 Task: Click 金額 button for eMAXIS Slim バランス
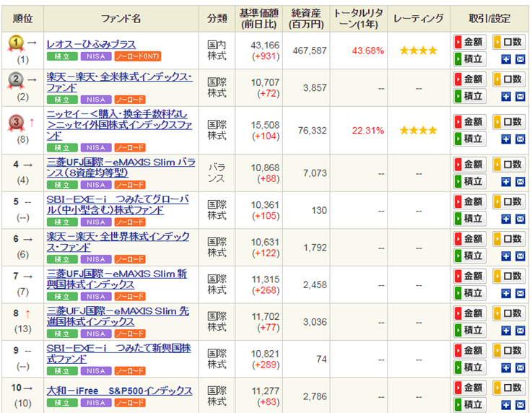coord(470,164)
